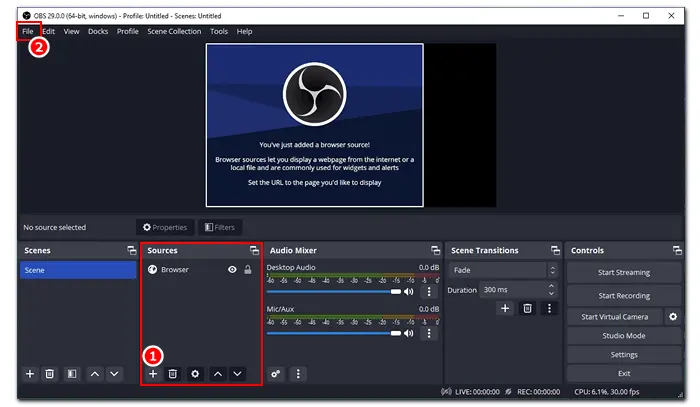
Task: Undock the Scene Transitions panel
Action: pos(555,251)
